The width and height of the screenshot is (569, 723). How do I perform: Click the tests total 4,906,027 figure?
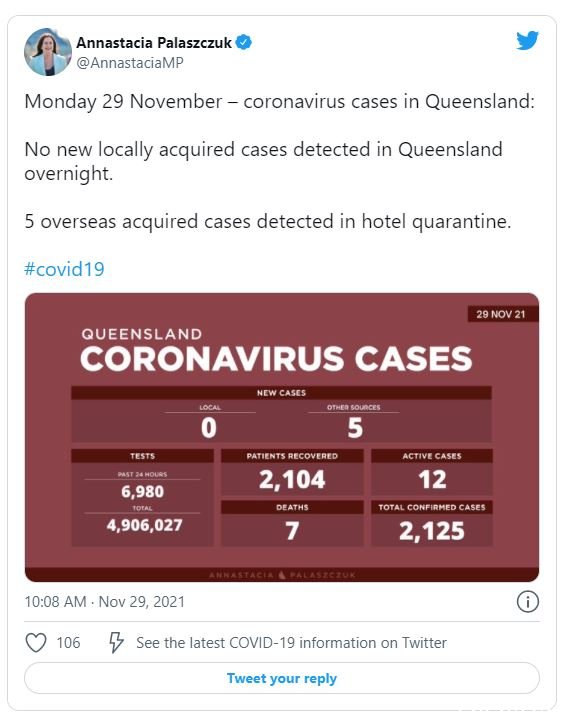(144, 525)
